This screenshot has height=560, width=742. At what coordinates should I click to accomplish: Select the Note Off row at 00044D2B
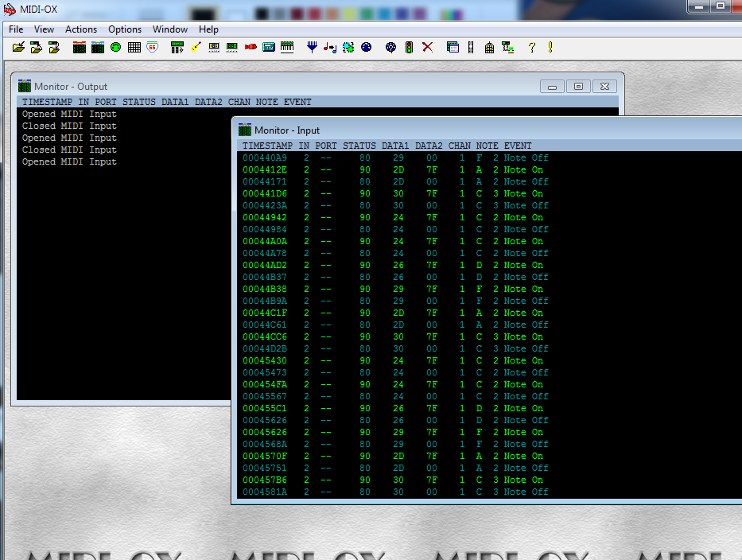point(395,348)
